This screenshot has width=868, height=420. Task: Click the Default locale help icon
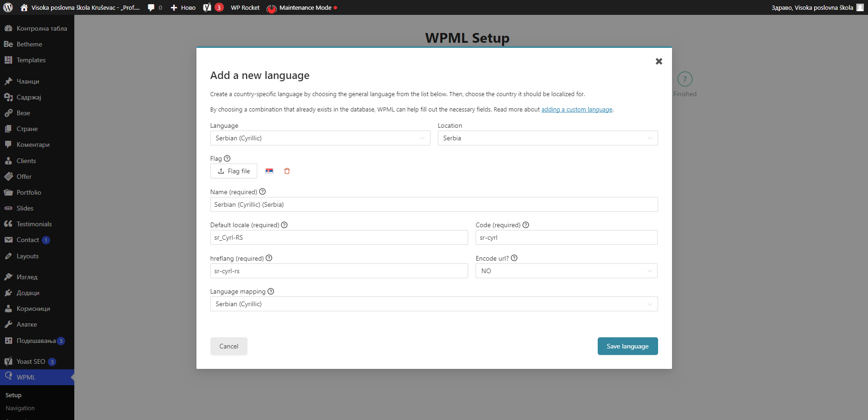point(284,225)
